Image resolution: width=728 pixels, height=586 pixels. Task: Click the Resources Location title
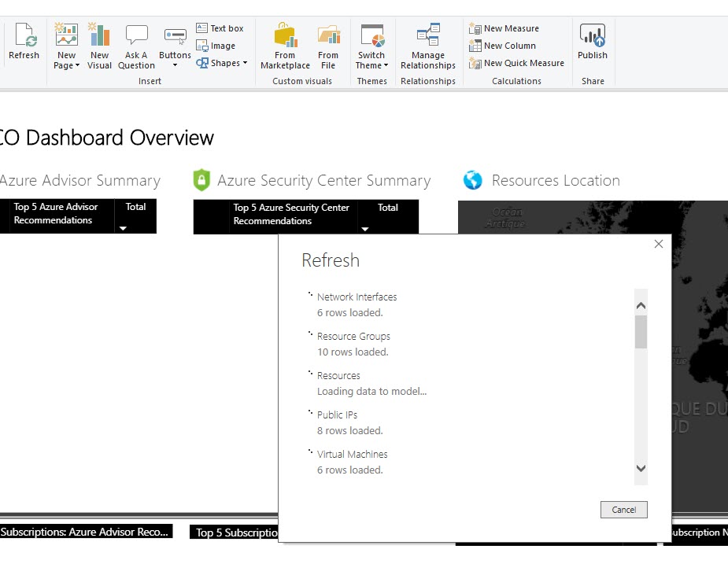[556, 180]
